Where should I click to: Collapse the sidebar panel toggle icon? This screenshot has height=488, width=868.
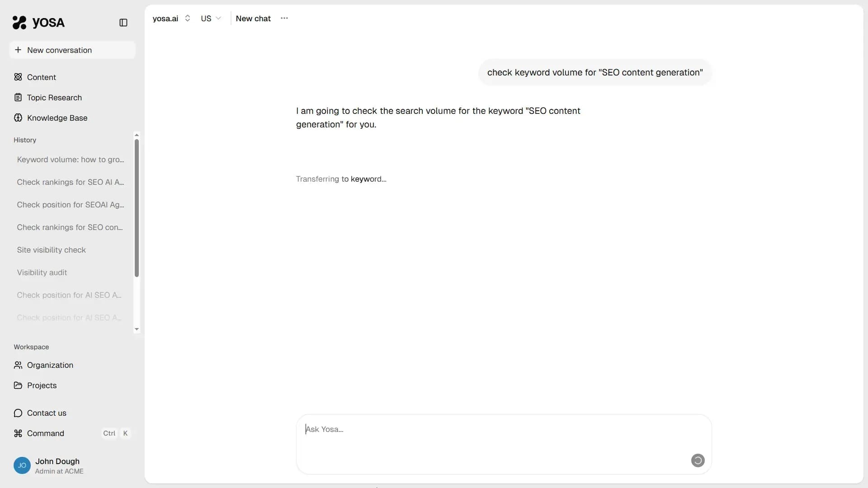123,23
